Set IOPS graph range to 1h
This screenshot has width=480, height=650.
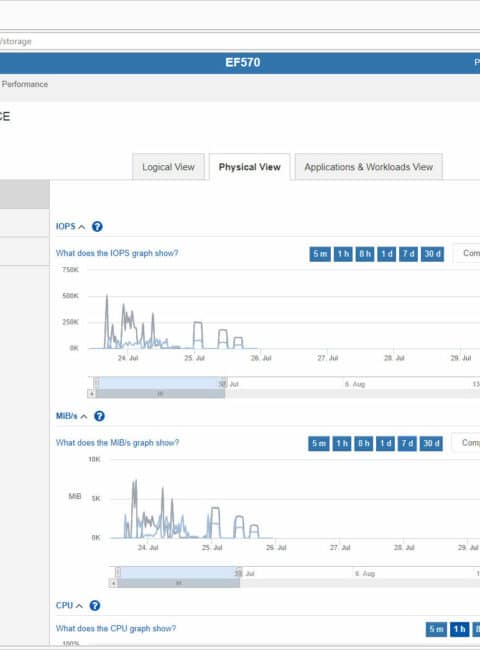point(343,254)
